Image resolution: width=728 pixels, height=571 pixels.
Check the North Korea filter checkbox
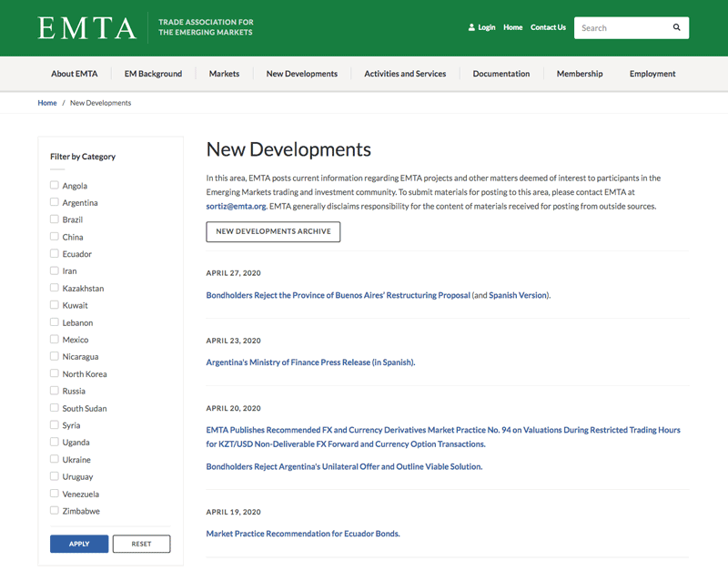[x=54, y=373]
